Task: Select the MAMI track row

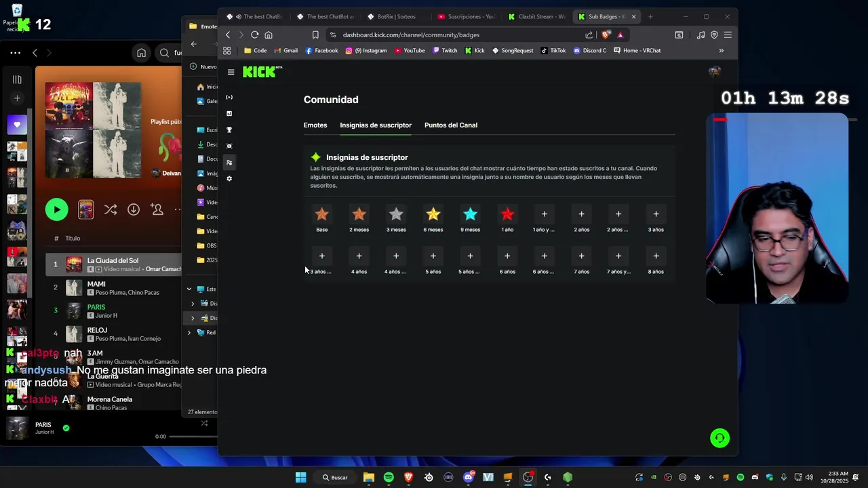Action: tap(114, 287)
